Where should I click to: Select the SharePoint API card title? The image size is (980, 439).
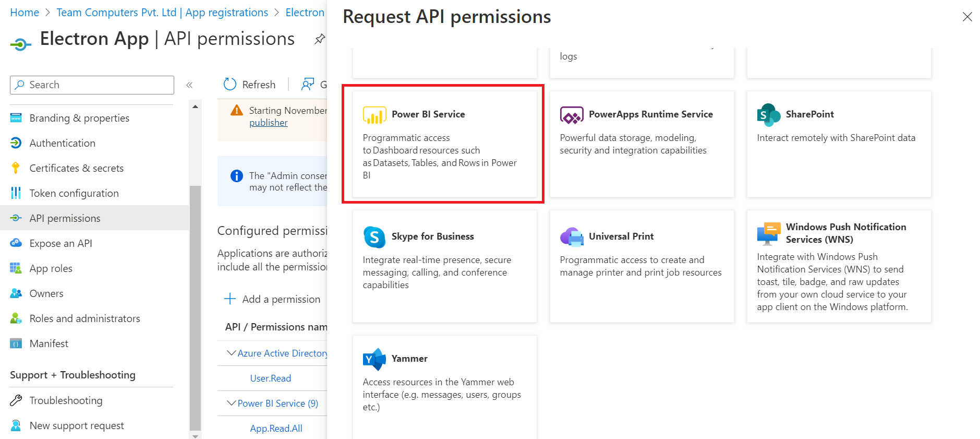tap(810, 114)
